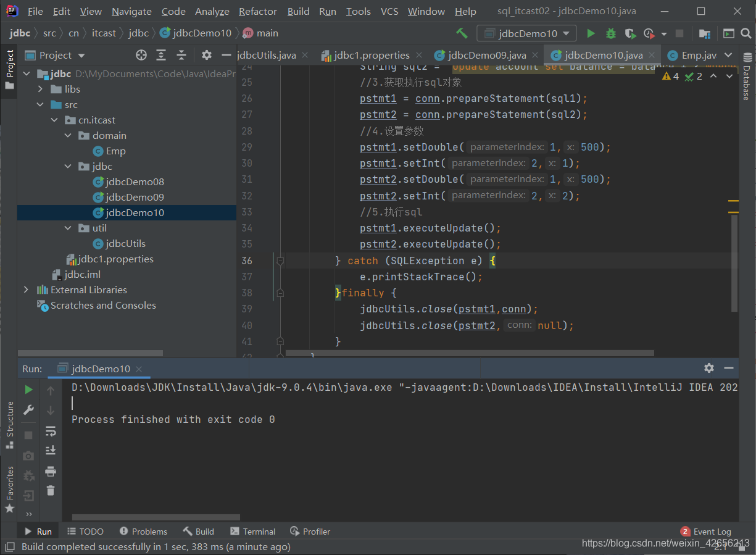The width and height of the screenshot is (756, 555).
Task: Rerun program in Run panel
Action: click(28, 390)
